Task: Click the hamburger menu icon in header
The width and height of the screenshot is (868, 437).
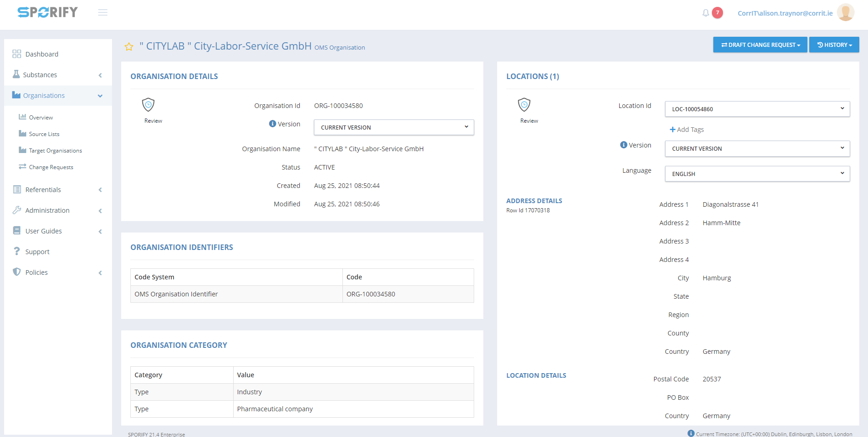Action: coord(103,12)
